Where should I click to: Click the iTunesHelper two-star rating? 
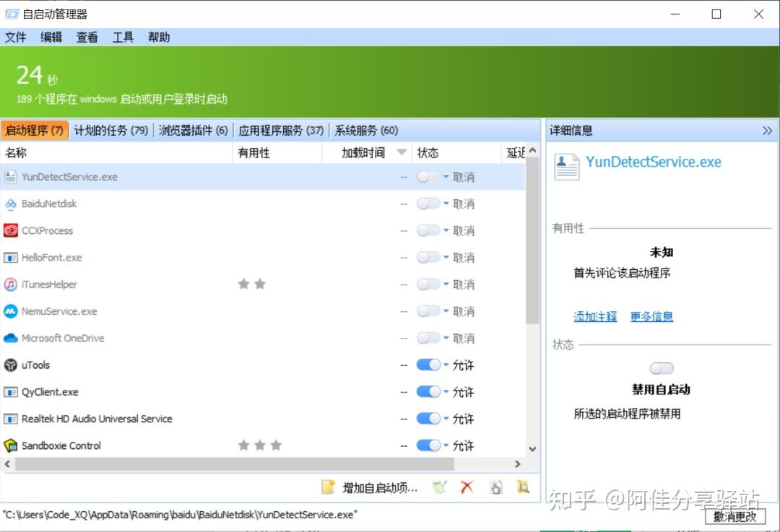(252, 284)
